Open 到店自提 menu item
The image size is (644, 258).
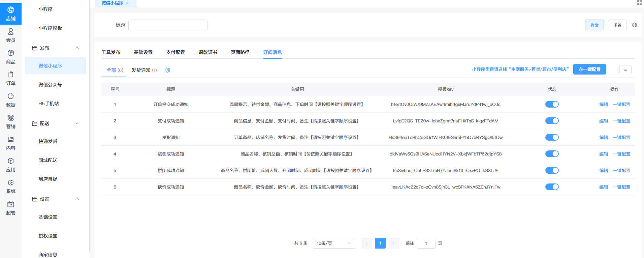coord(48,179)
